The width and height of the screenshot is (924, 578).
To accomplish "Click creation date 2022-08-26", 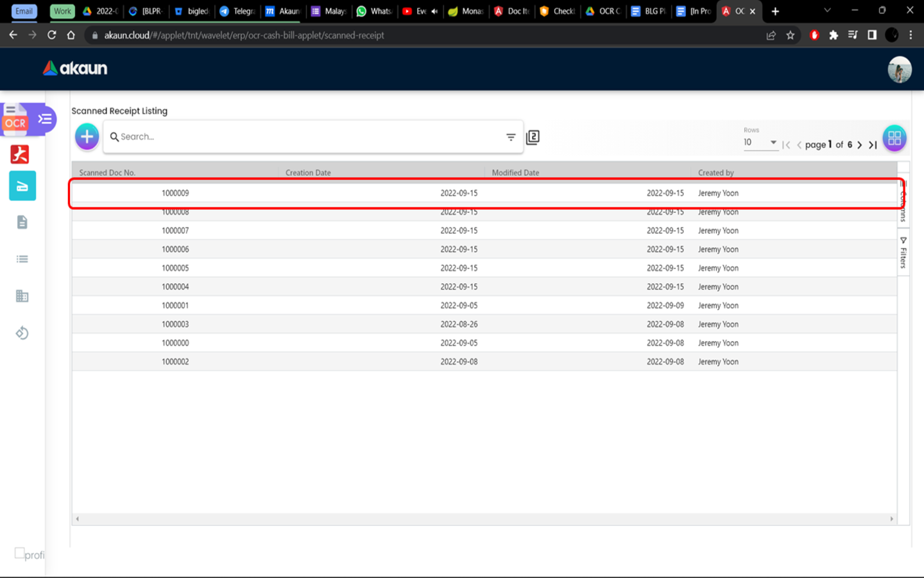I will [459, 324].
